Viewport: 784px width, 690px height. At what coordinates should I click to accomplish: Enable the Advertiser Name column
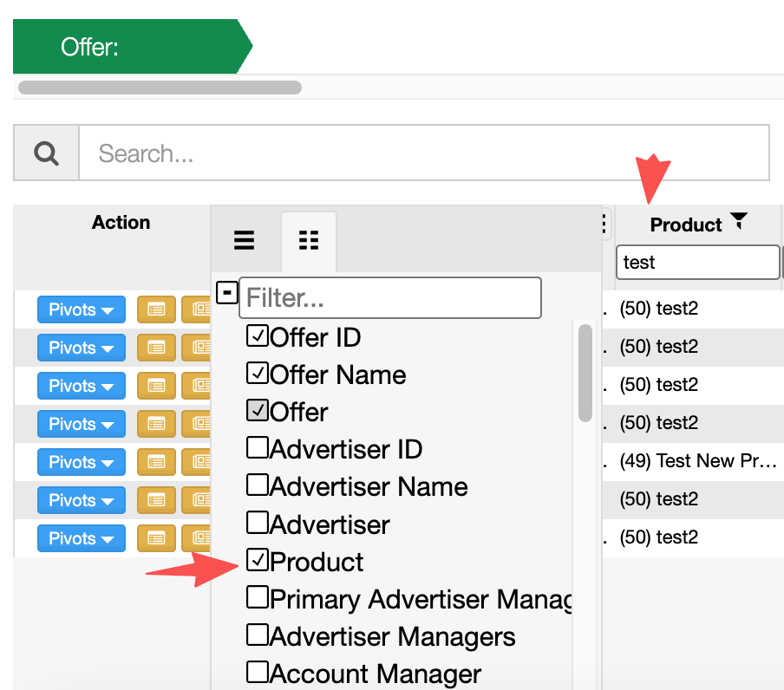(x=258, y=485)
